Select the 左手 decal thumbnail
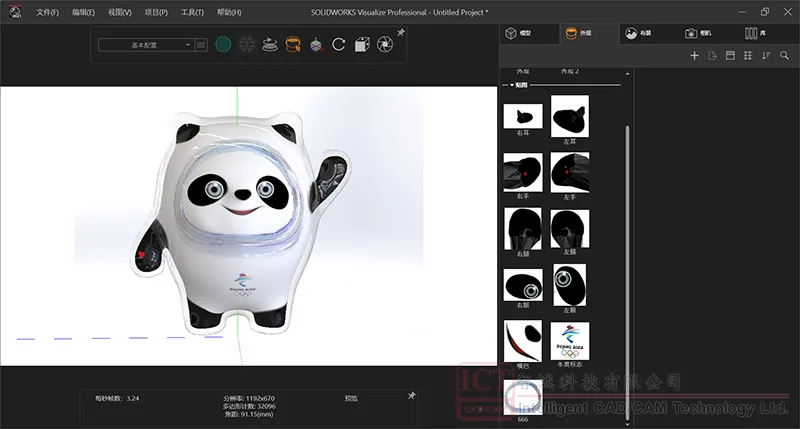Viewport: 800px width, 429px height. click(570, 172)
